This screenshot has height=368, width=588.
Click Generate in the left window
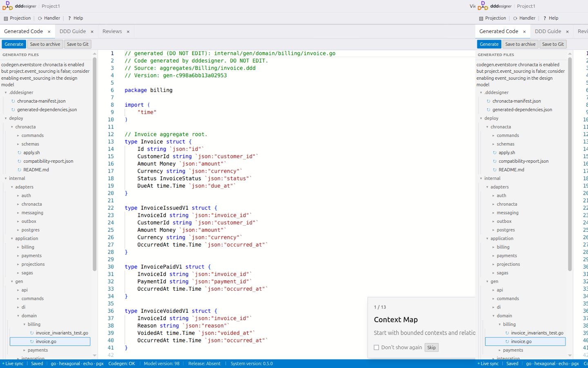[x=14, y=44]
